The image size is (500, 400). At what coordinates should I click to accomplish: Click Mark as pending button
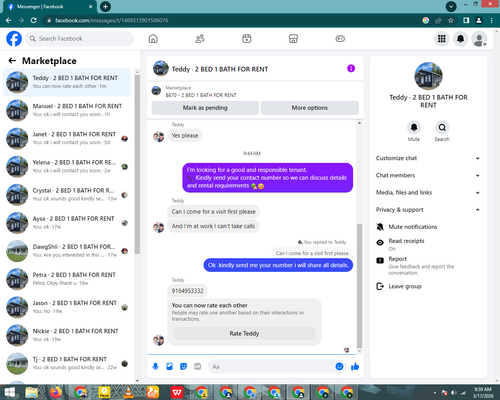tap(205, 108)
